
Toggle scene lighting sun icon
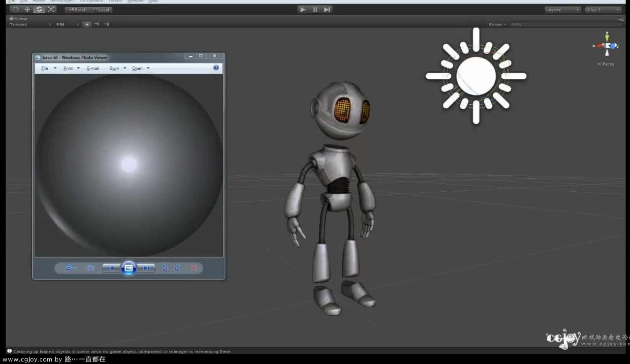pyautogui.click(x=87, y=24)
